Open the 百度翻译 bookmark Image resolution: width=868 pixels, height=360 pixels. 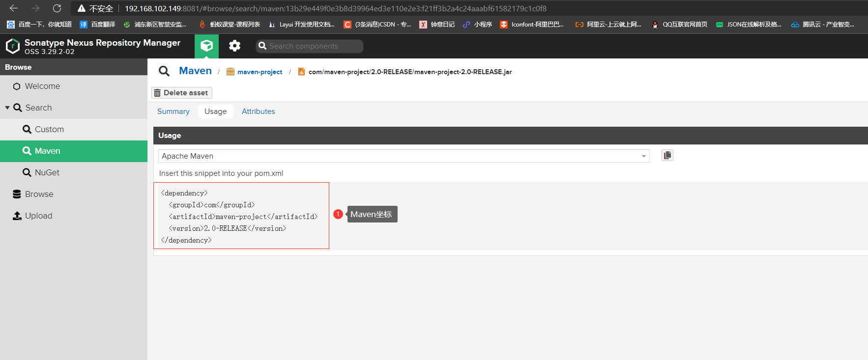[97, 24]
